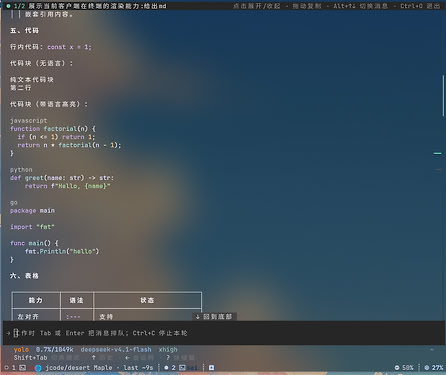Click the green dot before 1/2 header

point(8,6)
